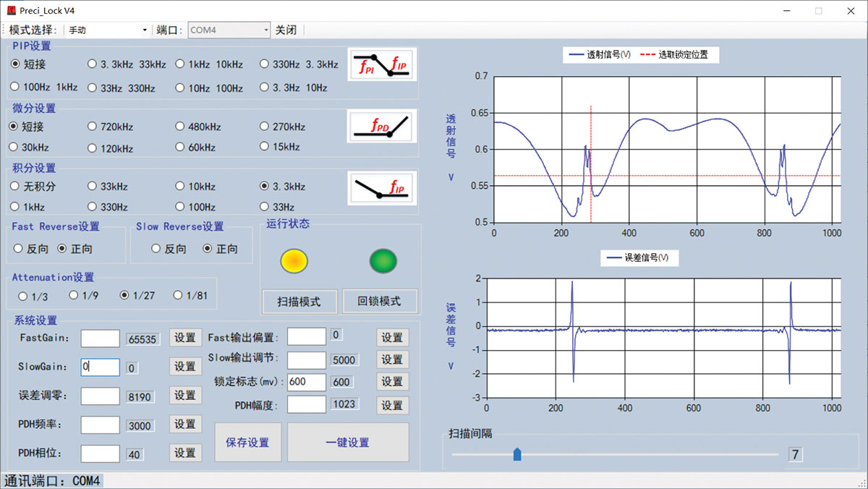Click the FastGain input field
The image size is (868, 489).
click(100, 338)
